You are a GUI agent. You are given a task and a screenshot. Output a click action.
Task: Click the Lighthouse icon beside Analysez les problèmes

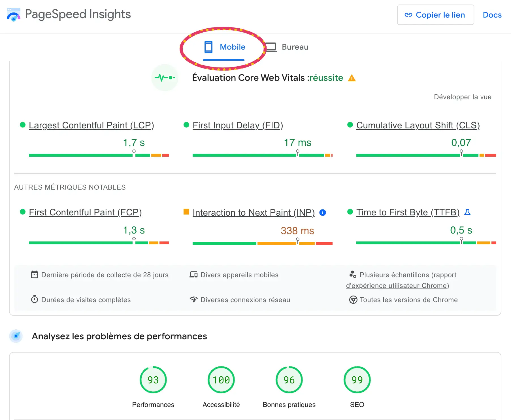[16, 336]
